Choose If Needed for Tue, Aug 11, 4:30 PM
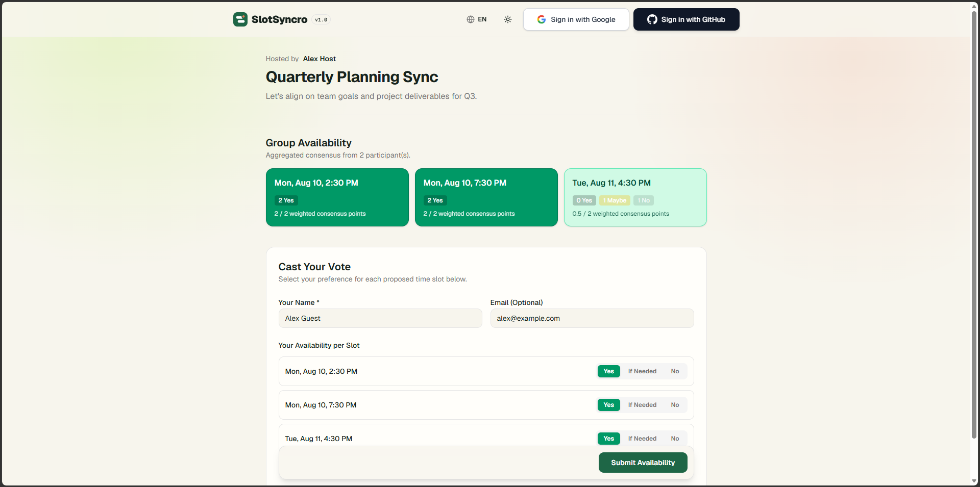The image size is (980, 487). pyautogui.click(x=642, y=439)
